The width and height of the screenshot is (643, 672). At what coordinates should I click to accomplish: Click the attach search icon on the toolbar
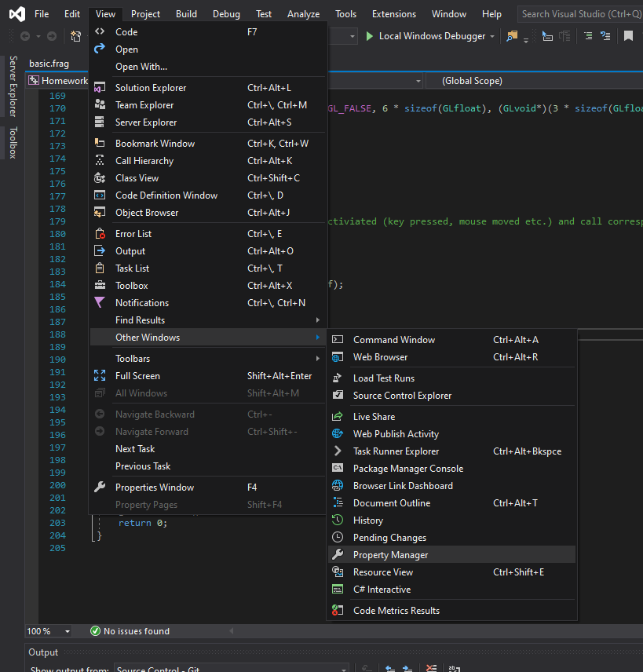513,35
